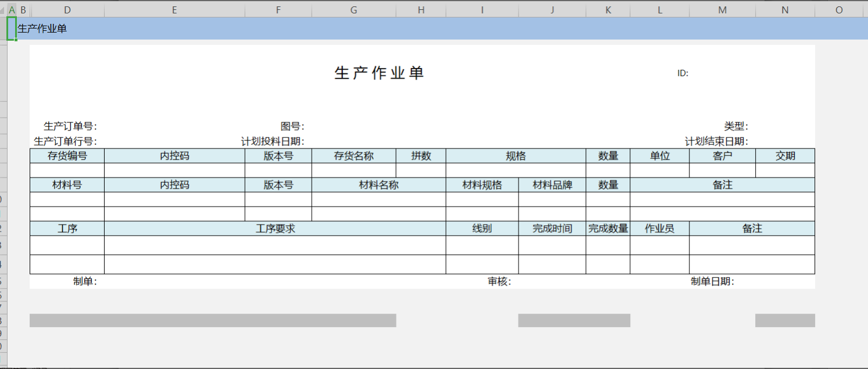The width and height of the screenshot is (868, 369).
Task: Select the 作业员 header cell
Action: point(659,229)
